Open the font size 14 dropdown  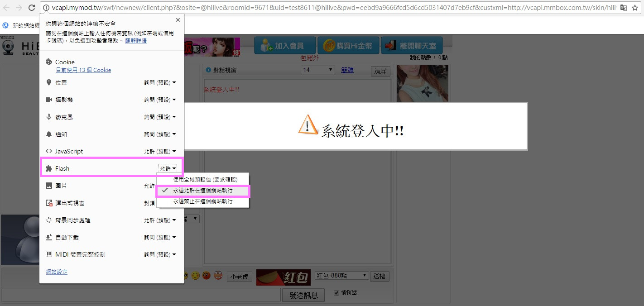(x=318, y=70)
